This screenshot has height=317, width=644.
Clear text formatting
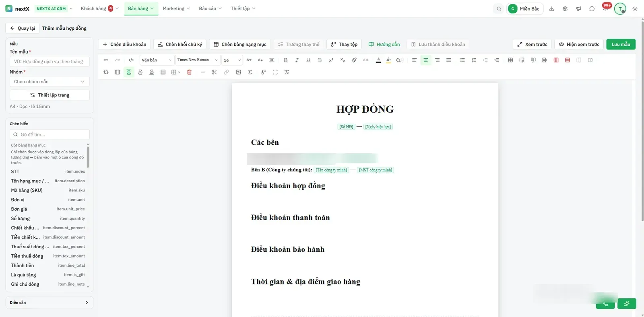point(287,72)
